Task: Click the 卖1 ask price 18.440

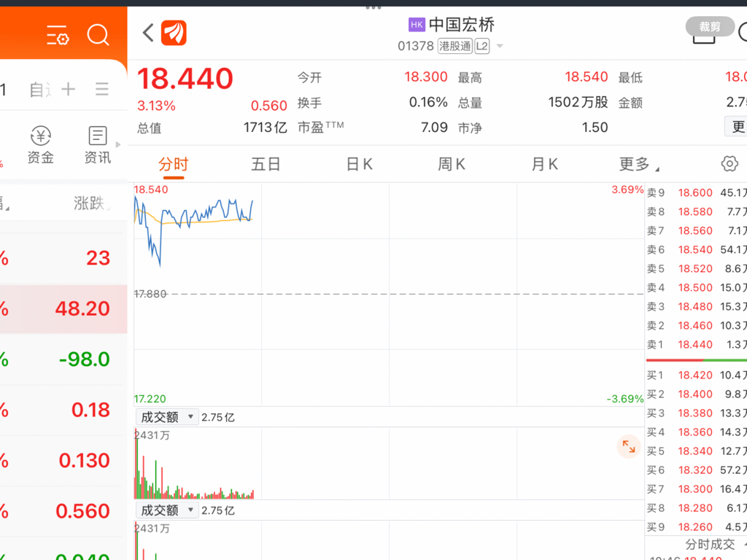Action: point(695,345)
